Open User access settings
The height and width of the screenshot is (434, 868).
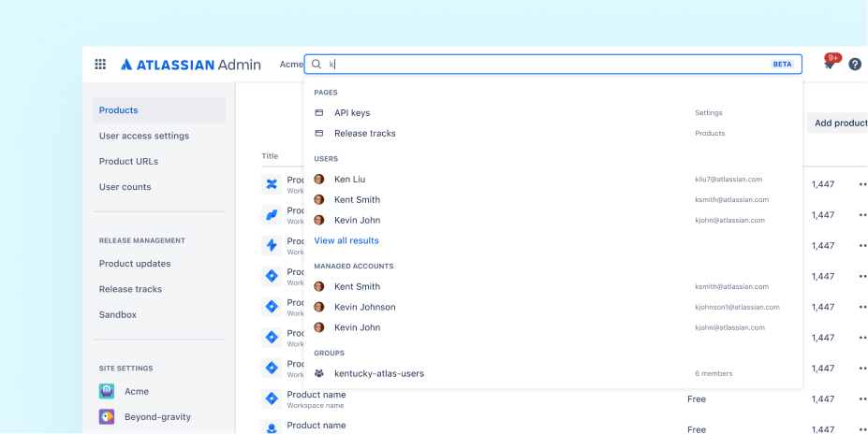[144, 136]
